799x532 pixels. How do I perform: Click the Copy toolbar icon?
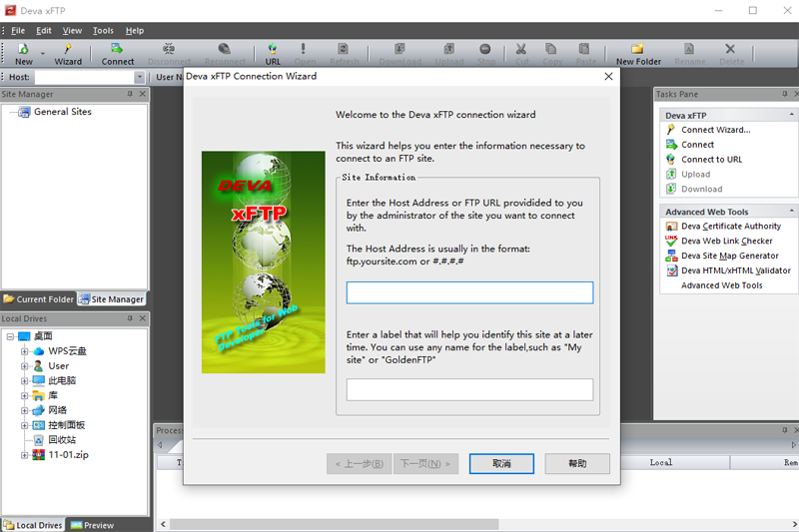pos(552,54)
